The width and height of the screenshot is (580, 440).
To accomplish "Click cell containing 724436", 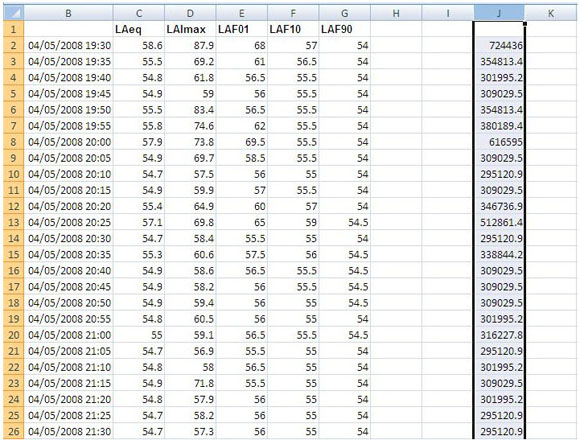I will tap(499, 45).
